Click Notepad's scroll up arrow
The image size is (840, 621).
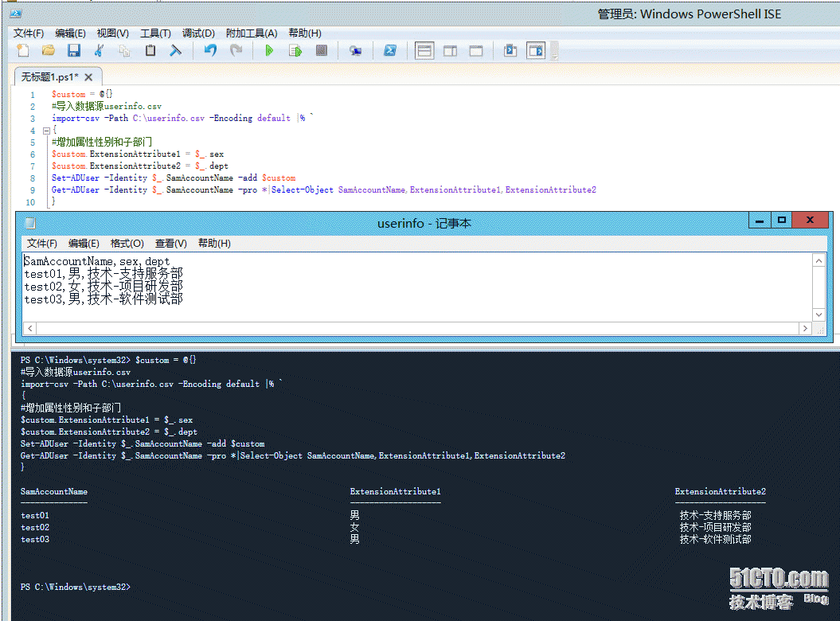point(819,261)
